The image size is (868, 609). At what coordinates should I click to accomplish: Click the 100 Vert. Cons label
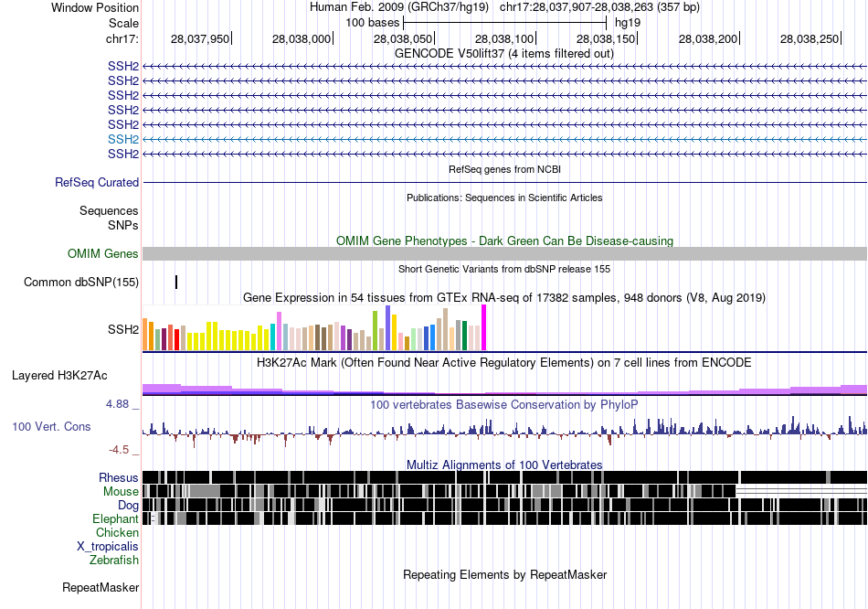(51, 427)
